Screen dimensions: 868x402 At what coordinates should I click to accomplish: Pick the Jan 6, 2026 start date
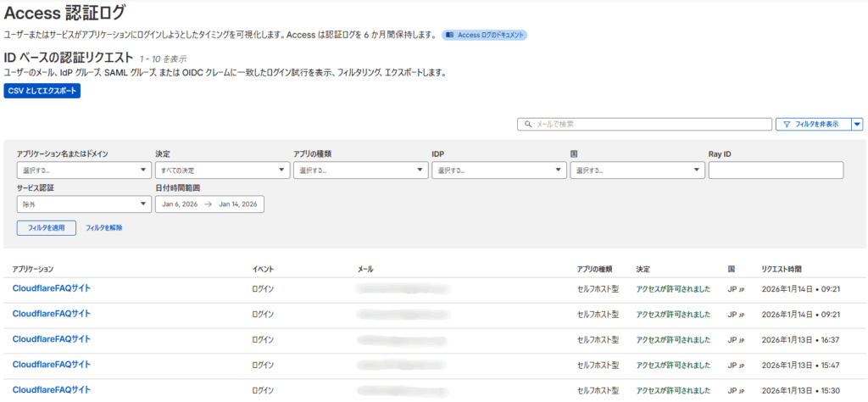pyautogui.click(x=179, y=204)
